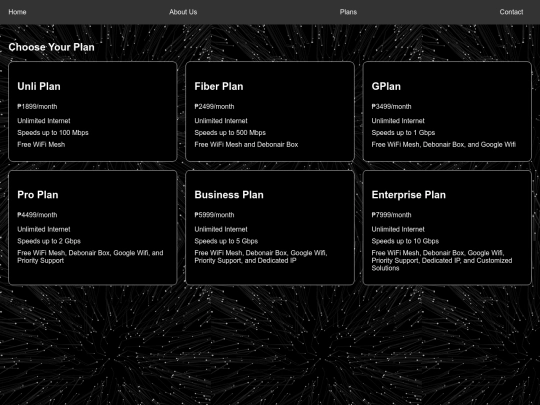
Task: Select the Pro Plan card title
Action: [38, 195]
